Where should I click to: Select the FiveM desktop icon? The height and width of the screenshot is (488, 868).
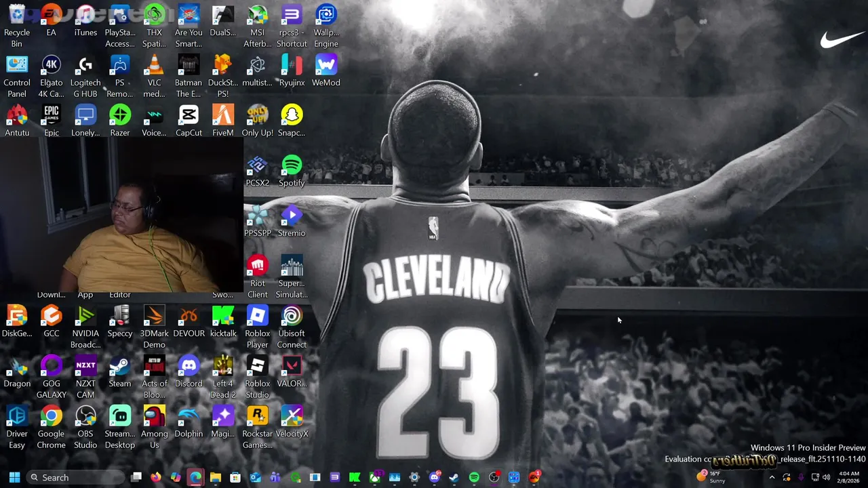coord(223,121)
